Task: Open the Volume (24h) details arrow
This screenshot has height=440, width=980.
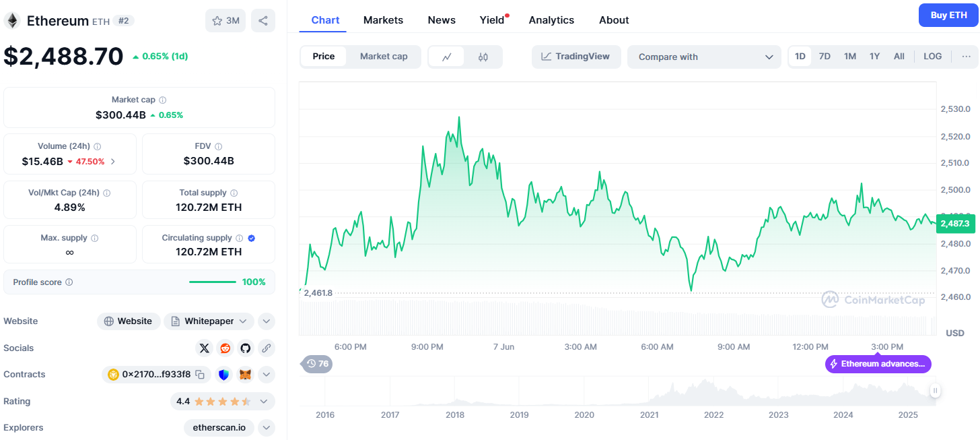Action: (112, 162)
